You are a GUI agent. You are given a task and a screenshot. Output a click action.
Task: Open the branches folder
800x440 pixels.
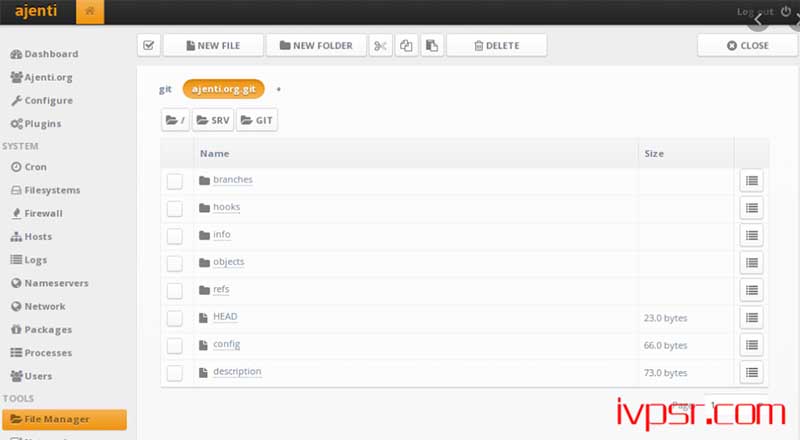[x=233, y=180]
